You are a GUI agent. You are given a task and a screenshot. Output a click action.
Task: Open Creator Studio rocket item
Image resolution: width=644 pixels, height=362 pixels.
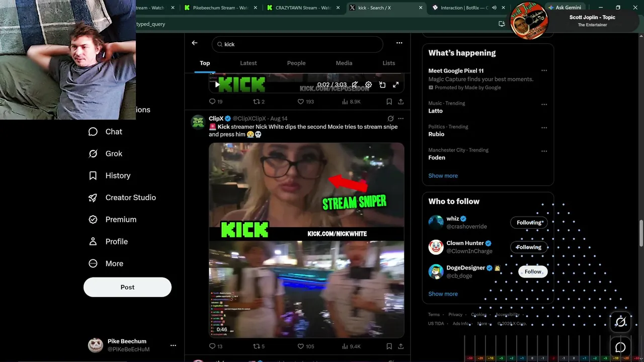pyautogui.click(x=122, y=198)
